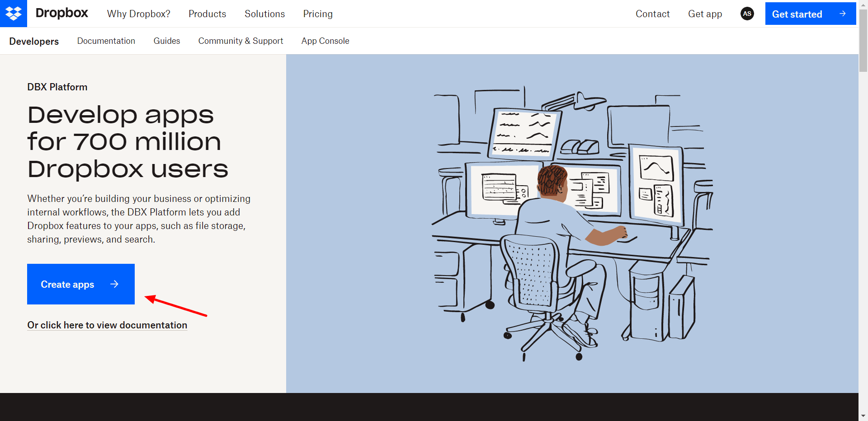Open Community & Support
Screen dimensions: 868x421
(241, 41)
